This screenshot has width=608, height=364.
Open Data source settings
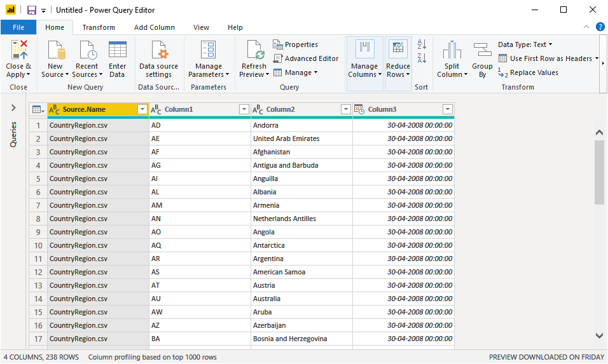click(159, 50)
